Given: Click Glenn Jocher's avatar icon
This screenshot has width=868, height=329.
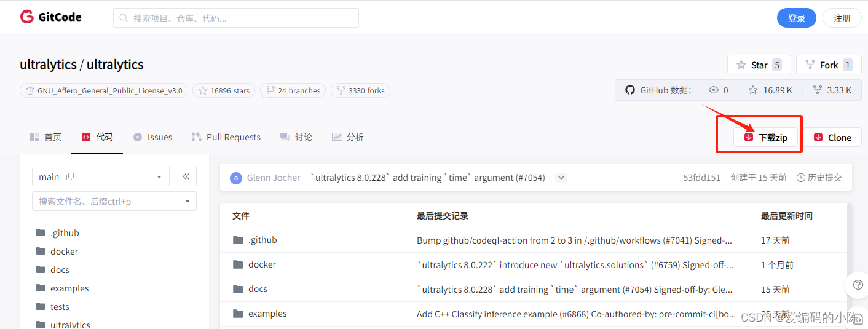Looking at the screenshot, I should (x=236, y=178).
